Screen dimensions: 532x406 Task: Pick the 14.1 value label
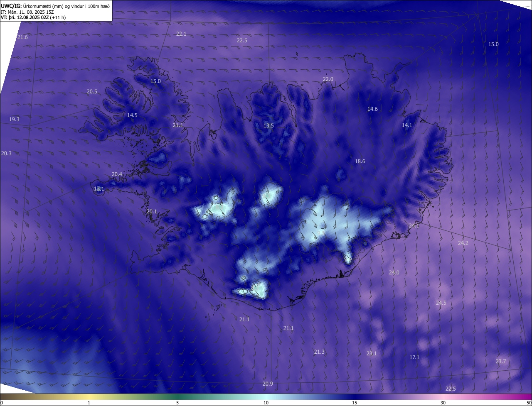click(407, 125)
